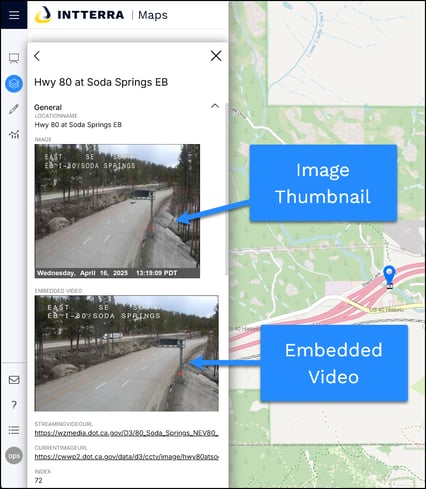Click the Soda Springs image thumbnail
The width and height of the screenshot is (426, 489).
coord(117,211)
